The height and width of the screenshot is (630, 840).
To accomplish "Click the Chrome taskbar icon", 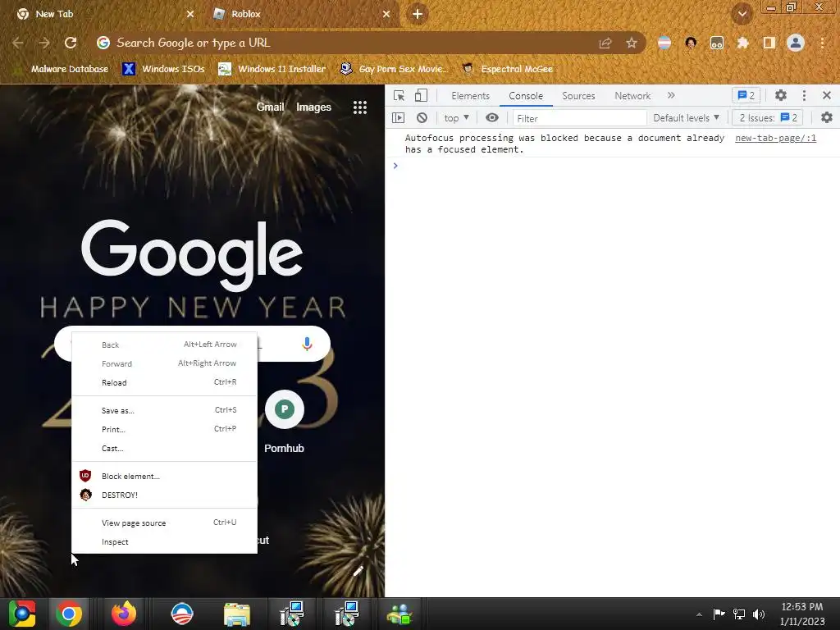I will 69,614.
